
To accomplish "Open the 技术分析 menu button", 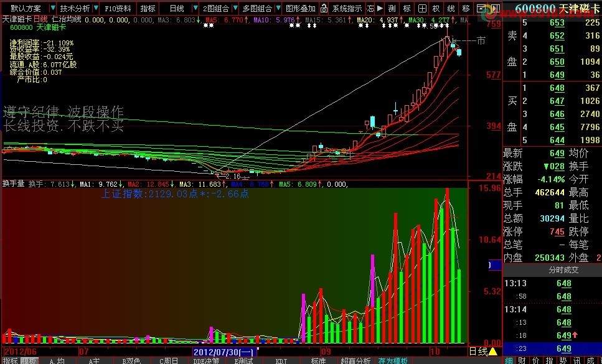I will (75, 8).
